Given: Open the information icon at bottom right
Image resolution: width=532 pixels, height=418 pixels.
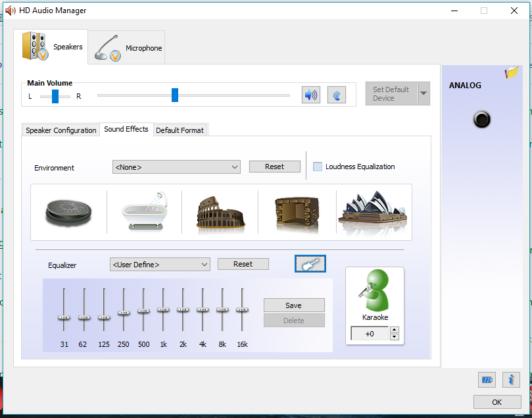Looking at the screenshot, I should pyautogui.click(x=511, y=379).
